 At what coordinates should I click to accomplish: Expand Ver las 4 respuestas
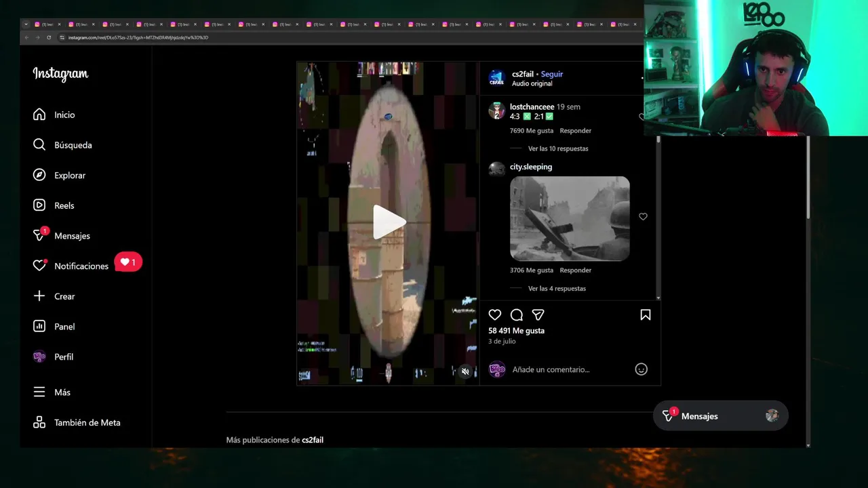click(x=557, y=288)
